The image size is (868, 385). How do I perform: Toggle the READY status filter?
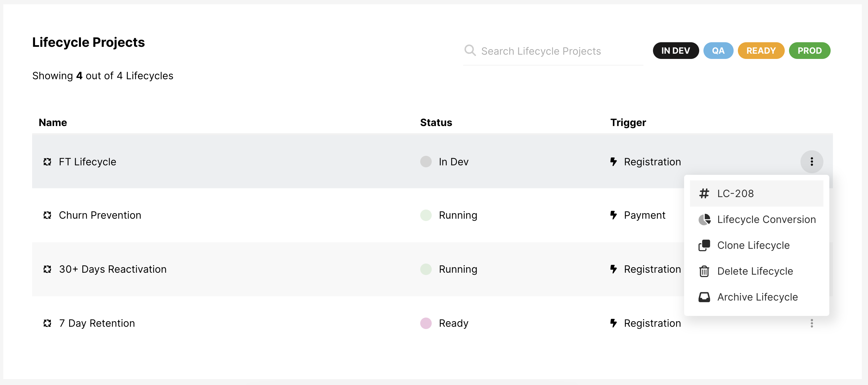pos(760,50)
